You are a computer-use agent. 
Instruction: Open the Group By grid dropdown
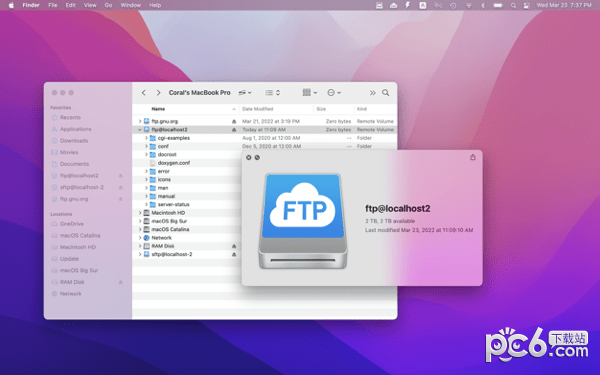pyautogui.click(x=310, y=93)
